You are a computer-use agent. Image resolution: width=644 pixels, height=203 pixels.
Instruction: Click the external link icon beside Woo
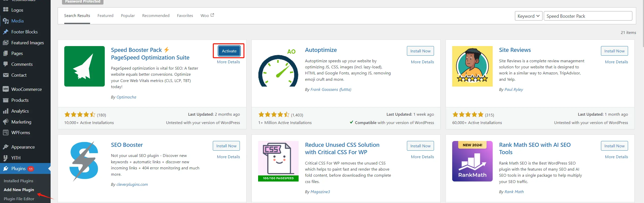point(212,15)
